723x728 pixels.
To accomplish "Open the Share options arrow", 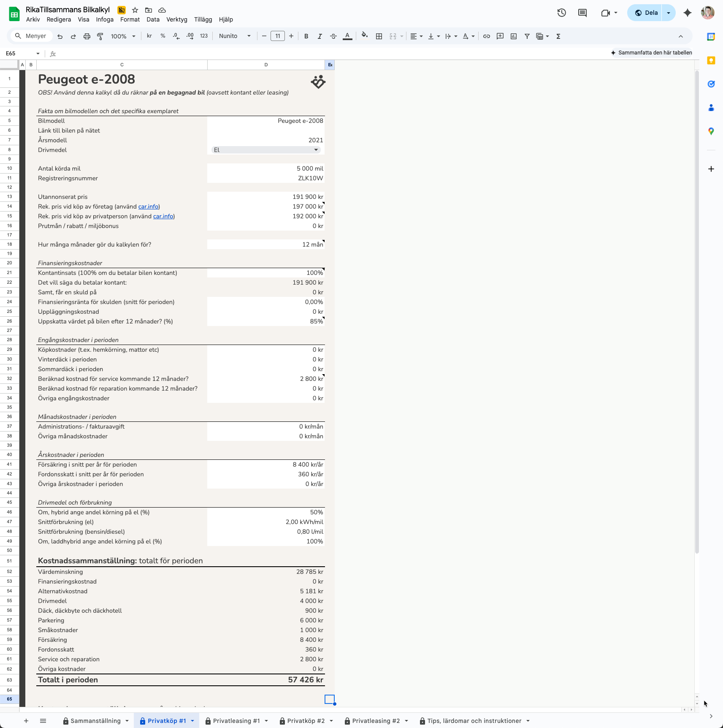I will point(669,13).
